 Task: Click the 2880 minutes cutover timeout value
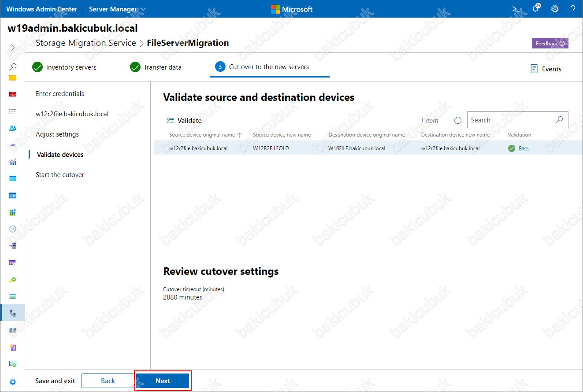click(183, 297)
